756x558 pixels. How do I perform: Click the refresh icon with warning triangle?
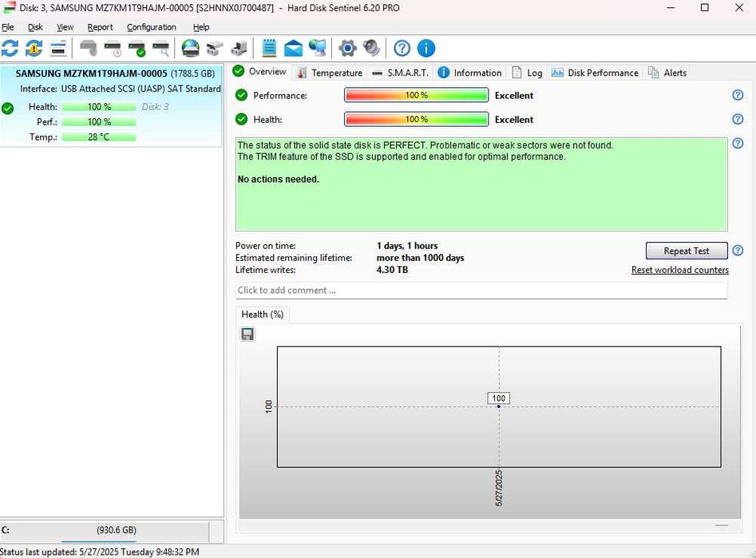tap(34, 48)
